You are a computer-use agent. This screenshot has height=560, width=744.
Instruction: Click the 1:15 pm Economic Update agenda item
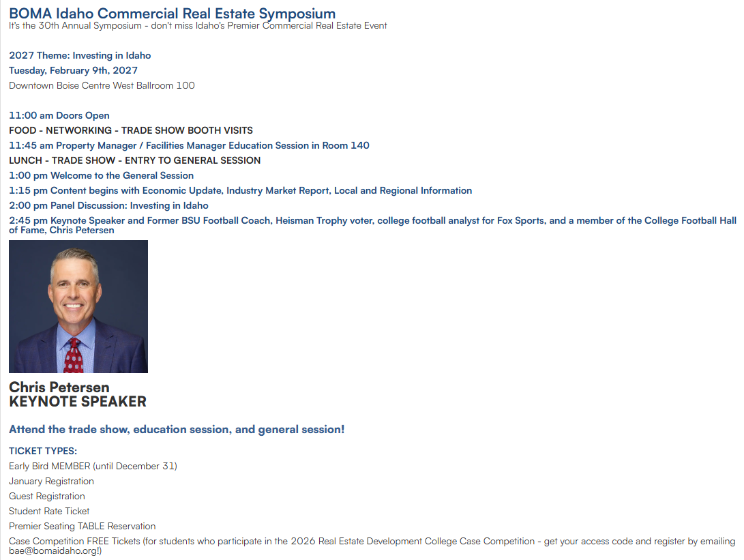[241, 191]
